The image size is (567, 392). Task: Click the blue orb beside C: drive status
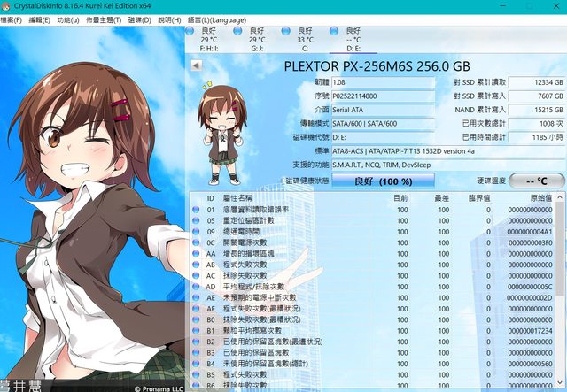[285, 31]
